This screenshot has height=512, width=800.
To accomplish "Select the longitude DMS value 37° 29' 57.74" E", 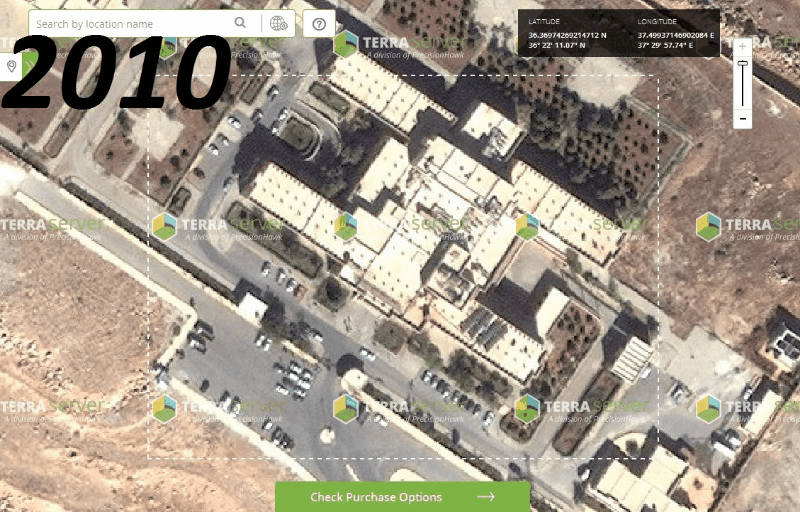I will [x=665, y=45].
